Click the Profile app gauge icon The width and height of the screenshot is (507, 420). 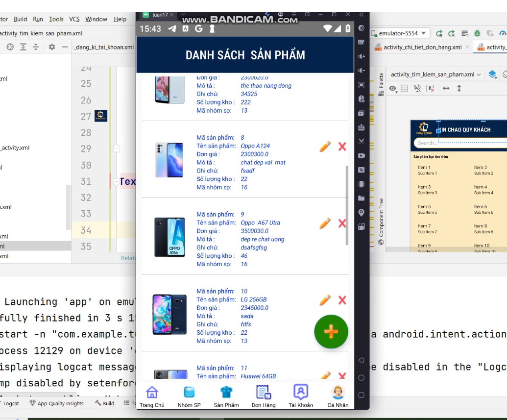click(503, 33)
